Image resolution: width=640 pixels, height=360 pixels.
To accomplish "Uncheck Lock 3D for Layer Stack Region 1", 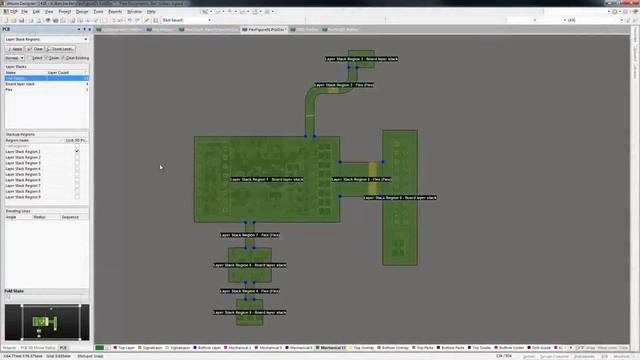I will pyautogui.click(x=77, y=151).
